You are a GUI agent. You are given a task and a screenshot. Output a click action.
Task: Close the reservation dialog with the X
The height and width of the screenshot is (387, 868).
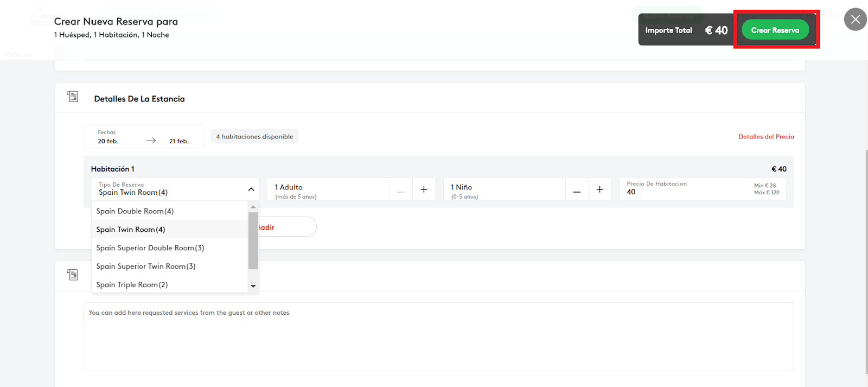(x=856, y=20)
